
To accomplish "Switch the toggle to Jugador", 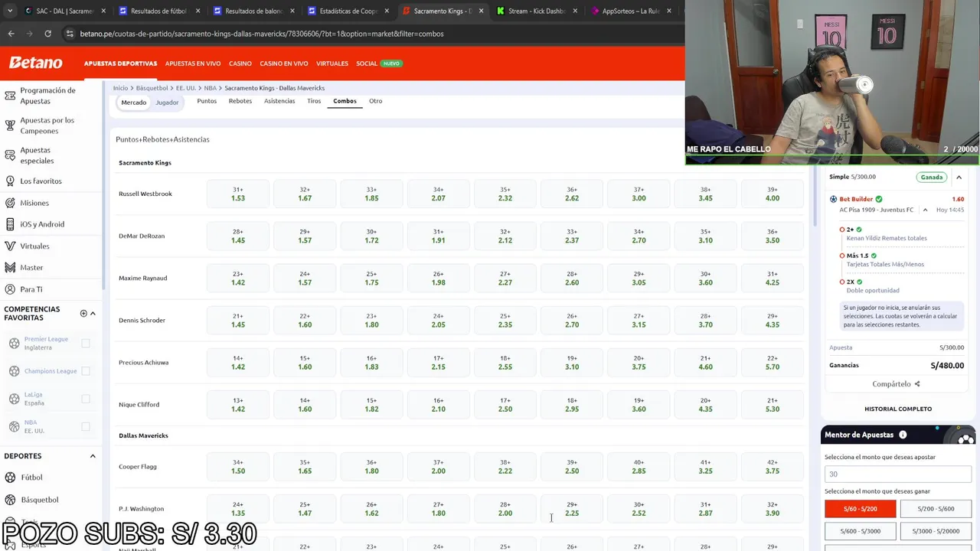I will 167,103.
